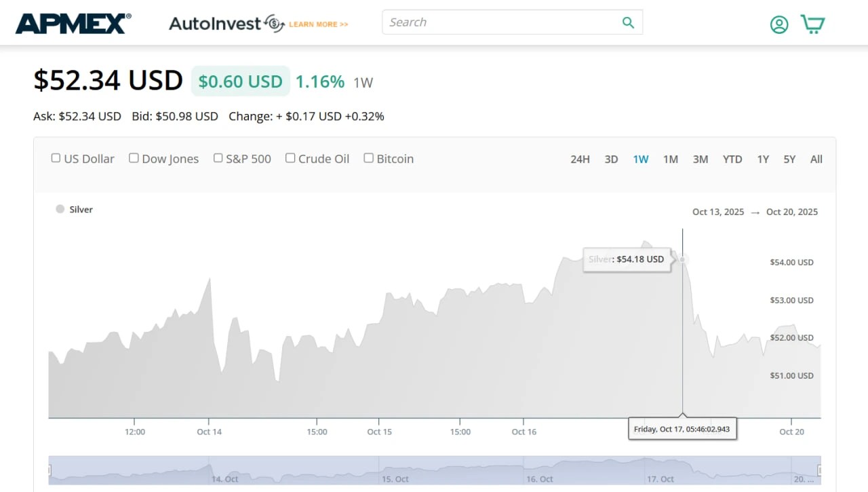Viewport: 868px width, 492px height.
Task: Click the Silver legend dot
Action: [x=60, y=209]
